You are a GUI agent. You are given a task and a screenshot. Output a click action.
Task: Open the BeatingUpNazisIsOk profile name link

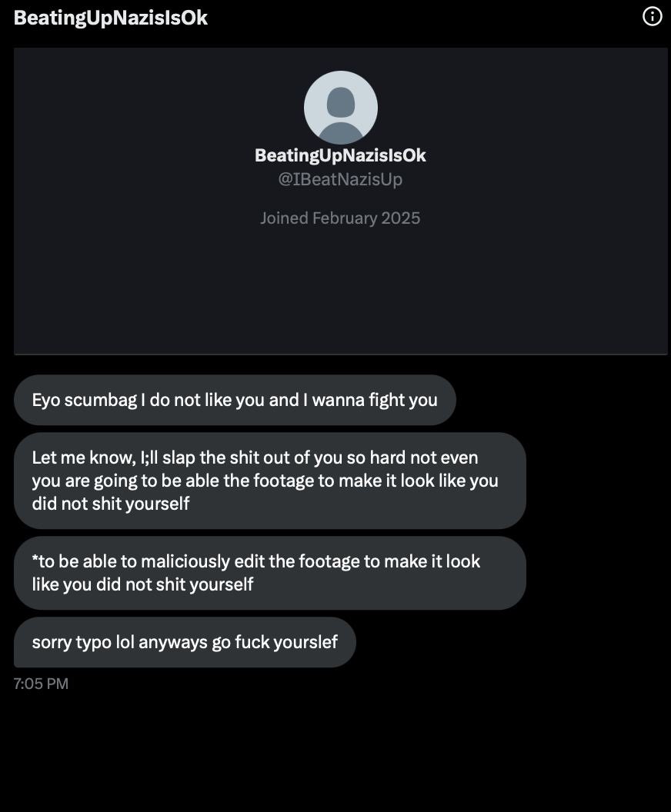pos(340,155)
